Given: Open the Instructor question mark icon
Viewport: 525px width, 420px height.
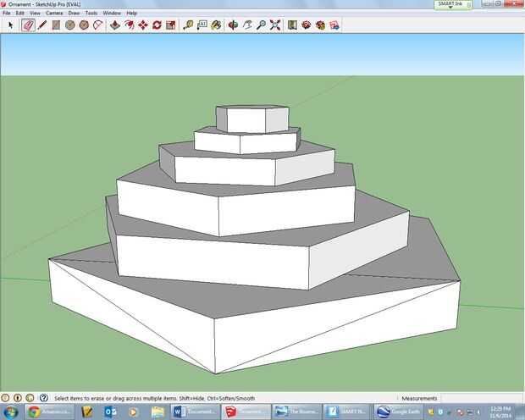Looking at the screenshot, I should (x=44, y=398).
